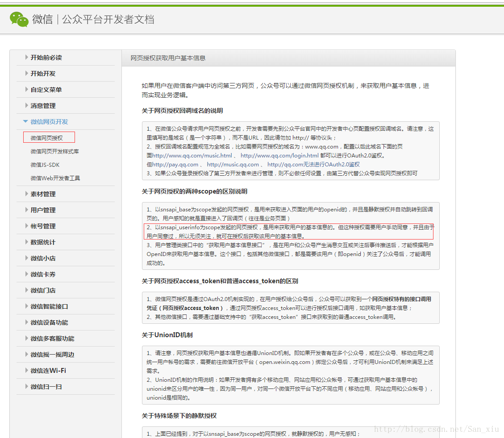Collapse the 微信网页开发 arrow
The image size is (504, 438).
click(x=25, y=121)
